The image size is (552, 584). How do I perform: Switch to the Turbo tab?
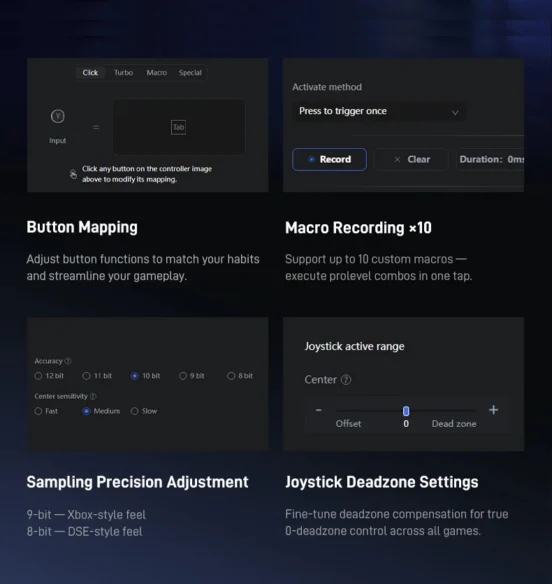(123, 73)
